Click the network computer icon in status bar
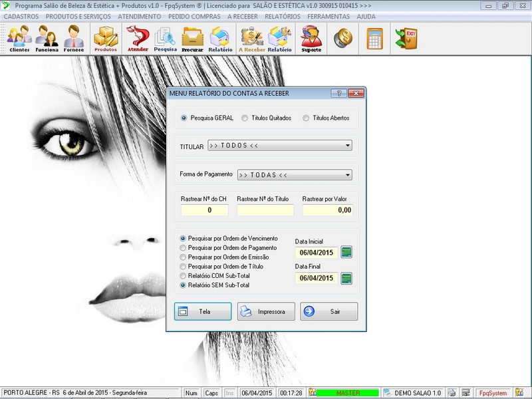This screenshot has height=399, width=532. coord(466,392)
